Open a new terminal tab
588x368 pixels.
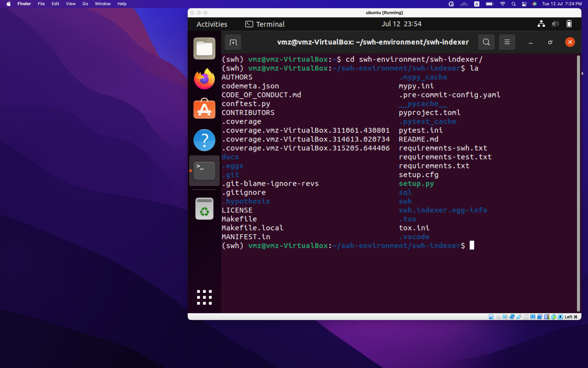coord(233,42)
